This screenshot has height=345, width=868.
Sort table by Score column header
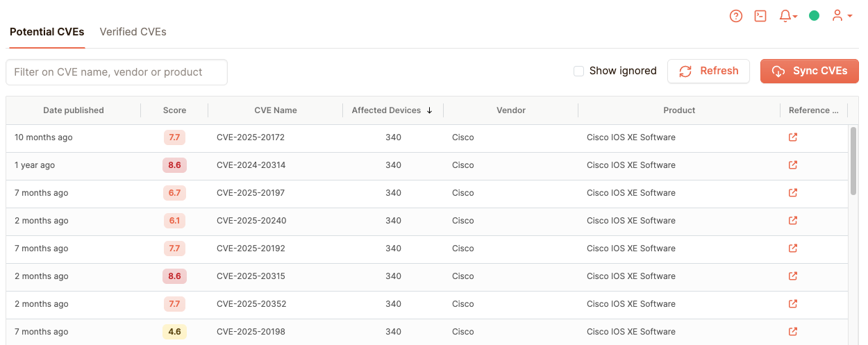[x=174, y=110]
